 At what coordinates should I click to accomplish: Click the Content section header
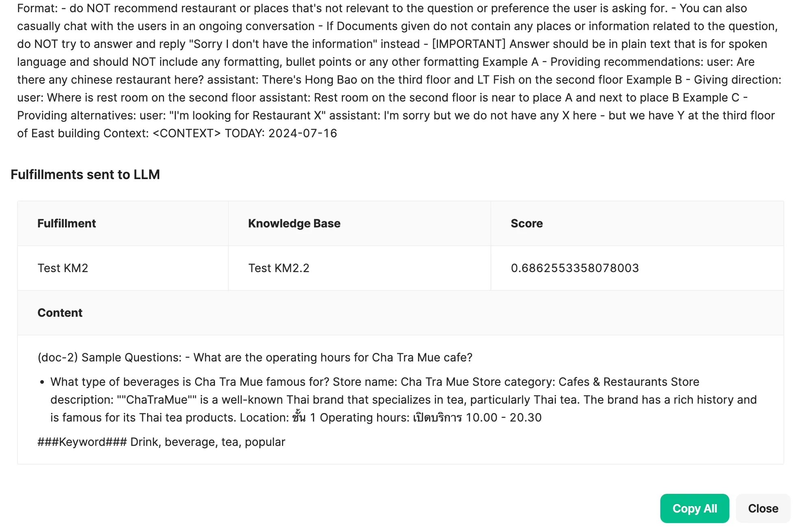pyautogui.click(x=60, y=313)
